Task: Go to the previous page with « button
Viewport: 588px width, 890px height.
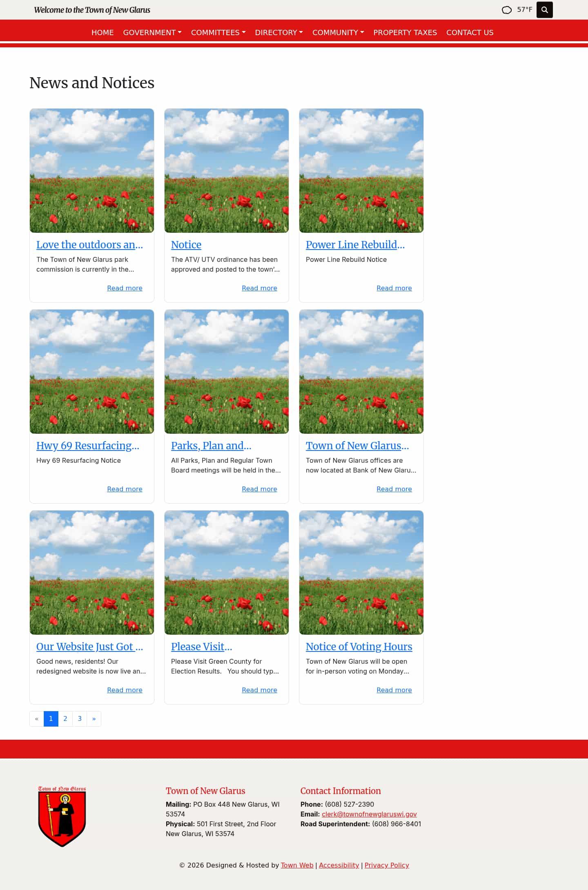Action: (37, 719)
